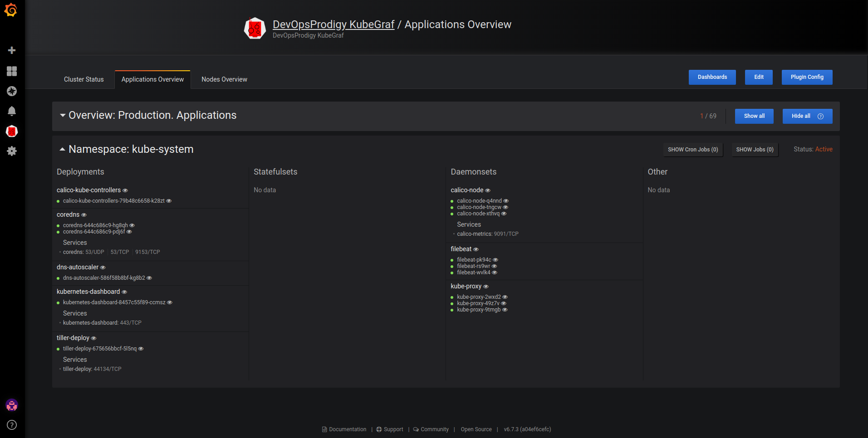
Task: Open the Grafana home logo
Action: tap(11, 10)
